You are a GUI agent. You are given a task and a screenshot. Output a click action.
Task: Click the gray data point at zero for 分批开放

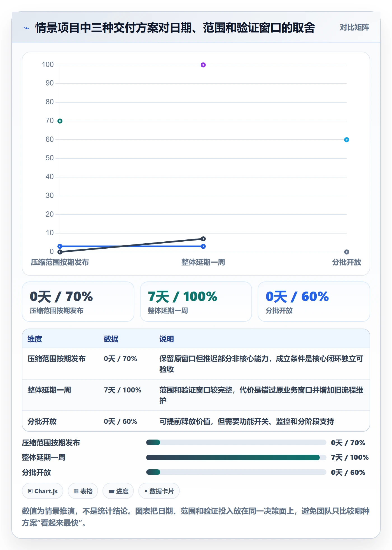[347, 252]
